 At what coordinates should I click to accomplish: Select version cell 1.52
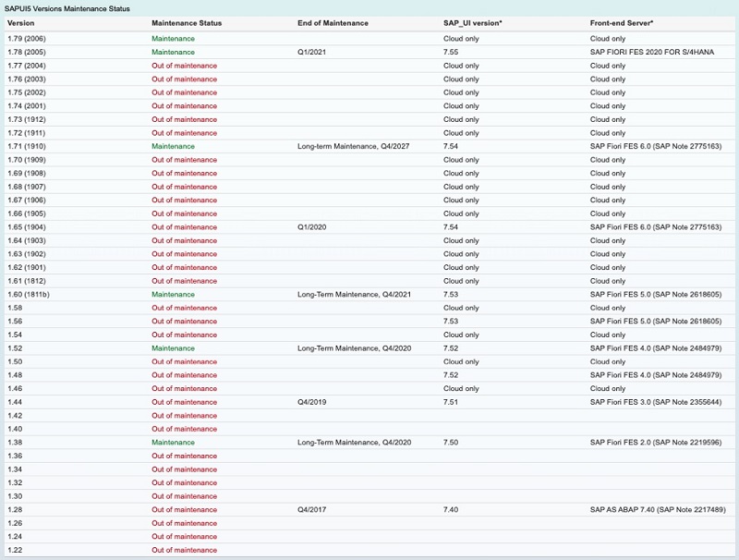tap(15, 347)
